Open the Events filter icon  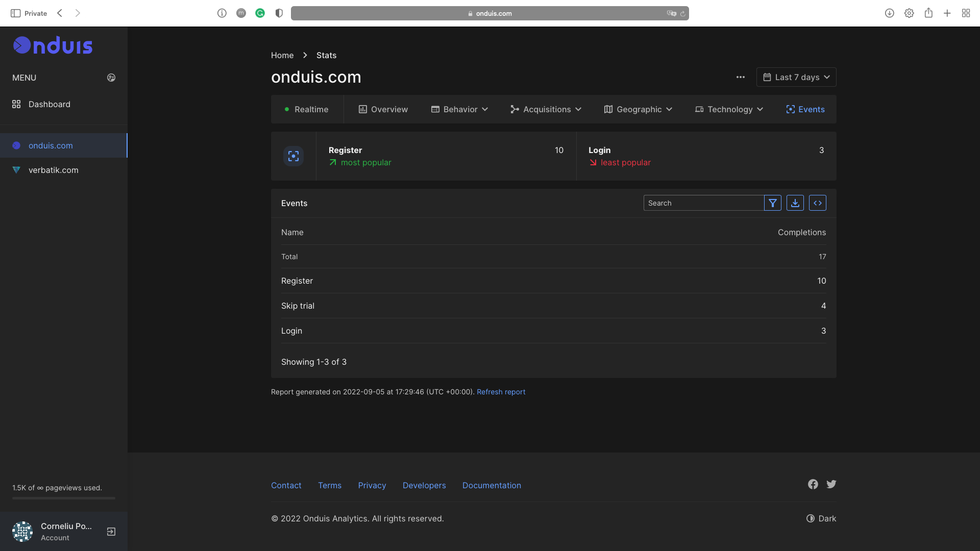pos(773,203)
